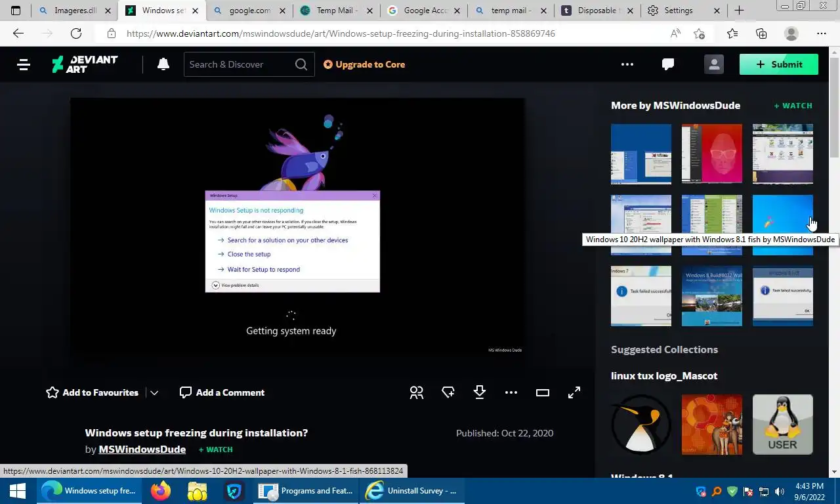
Task: Open the Tux USER thumbnail
Action: tap(783, 425)
